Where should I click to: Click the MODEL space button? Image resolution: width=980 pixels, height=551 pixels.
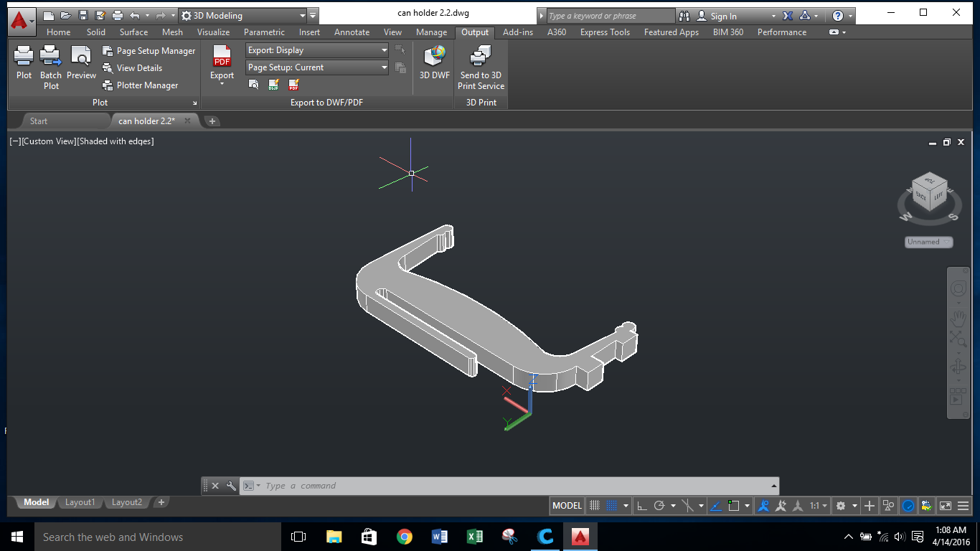pyautogui.click(x=567, y=506)
